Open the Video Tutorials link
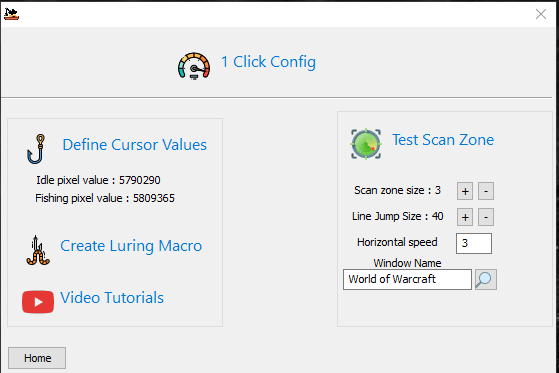This screenshot has height=373, width=559. 112,298
